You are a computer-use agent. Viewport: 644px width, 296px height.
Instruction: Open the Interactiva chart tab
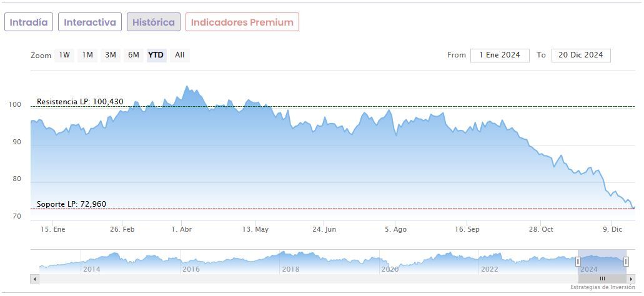click(x=90, y=22)
